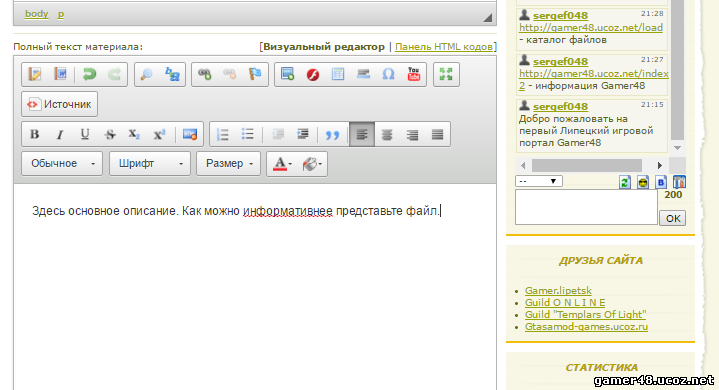
Task: Toggle subscript formatting
Action: (134, 134)
